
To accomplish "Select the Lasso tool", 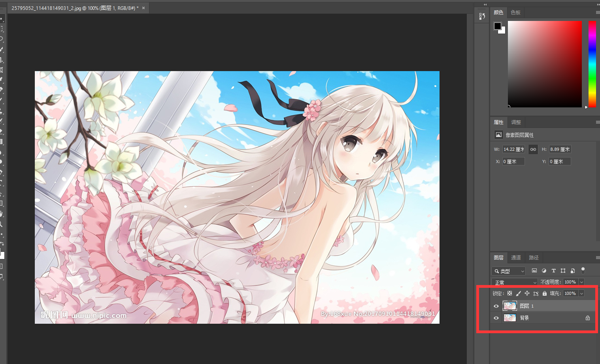I will 1,39.
